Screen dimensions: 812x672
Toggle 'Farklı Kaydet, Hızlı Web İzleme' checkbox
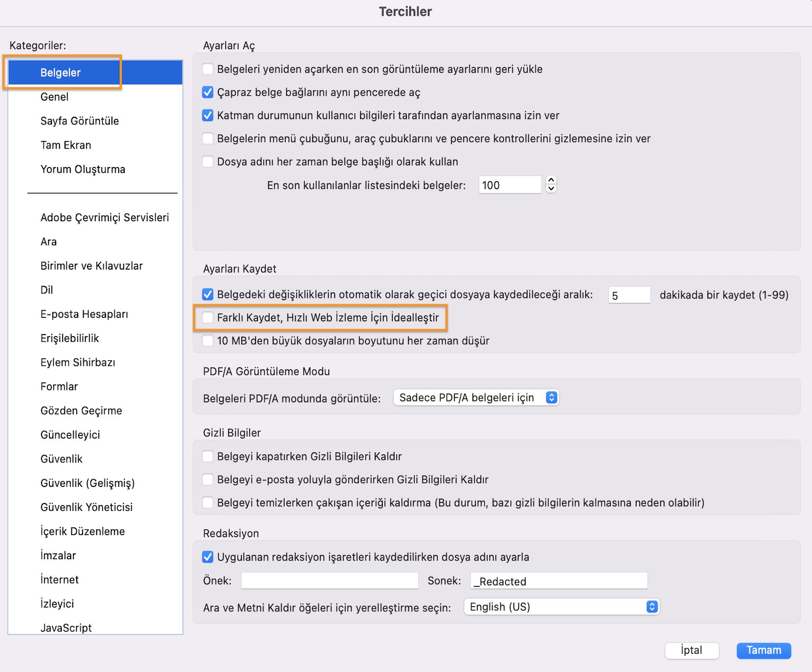click(x=208, y=317)
